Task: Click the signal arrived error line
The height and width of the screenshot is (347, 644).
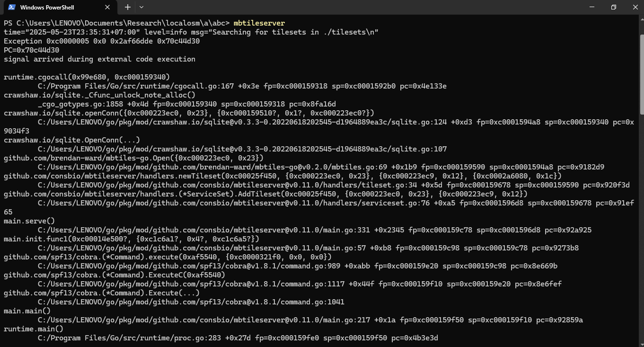Action: point(99,59)
